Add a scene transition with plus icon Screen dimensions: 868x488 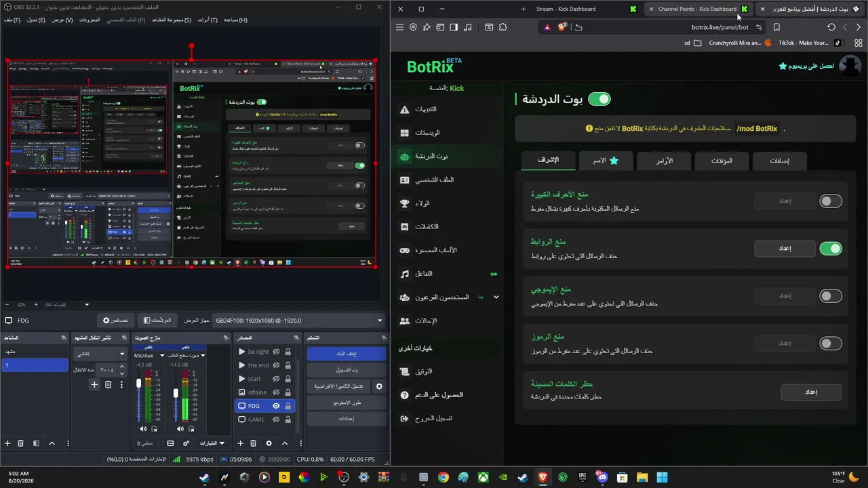point(94,384)
